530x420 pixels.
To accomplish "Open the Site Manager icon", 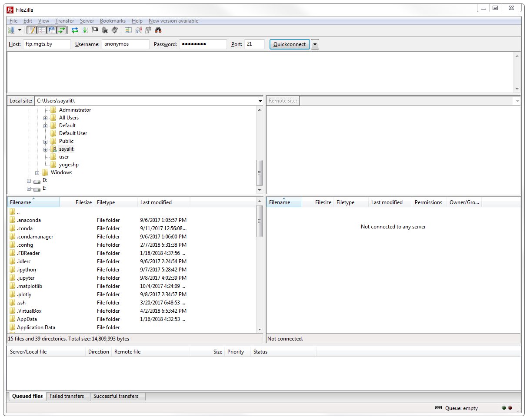I will click(x=12, y=30).
